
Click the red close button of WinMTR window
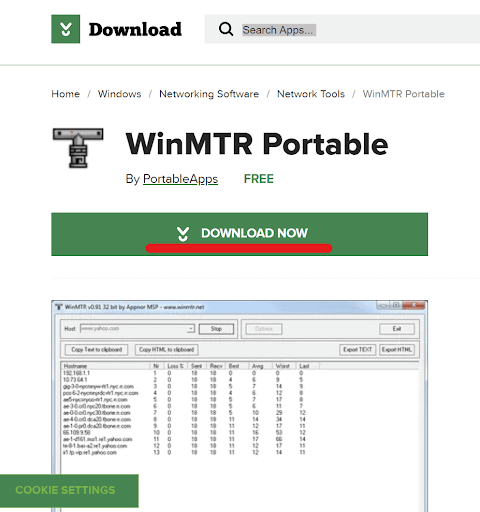413,305
